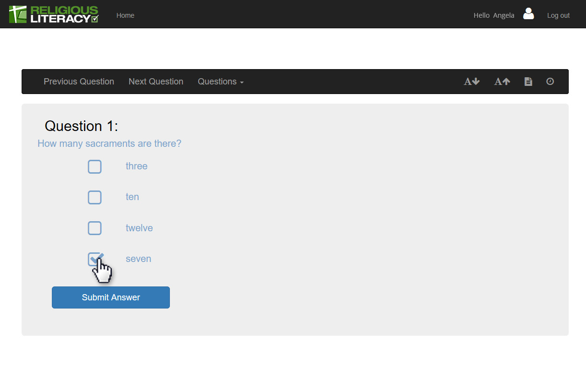Viewport: 586px width, 392px height.
Task: Navigate to the Home page
Action: click(125, 15)
